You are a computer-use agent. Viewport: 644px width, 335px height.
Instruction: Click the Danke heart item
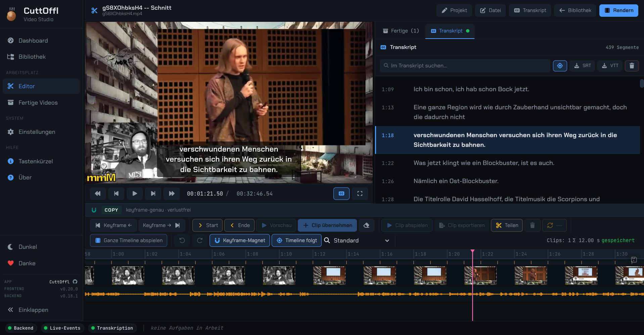tap(41, 263)
